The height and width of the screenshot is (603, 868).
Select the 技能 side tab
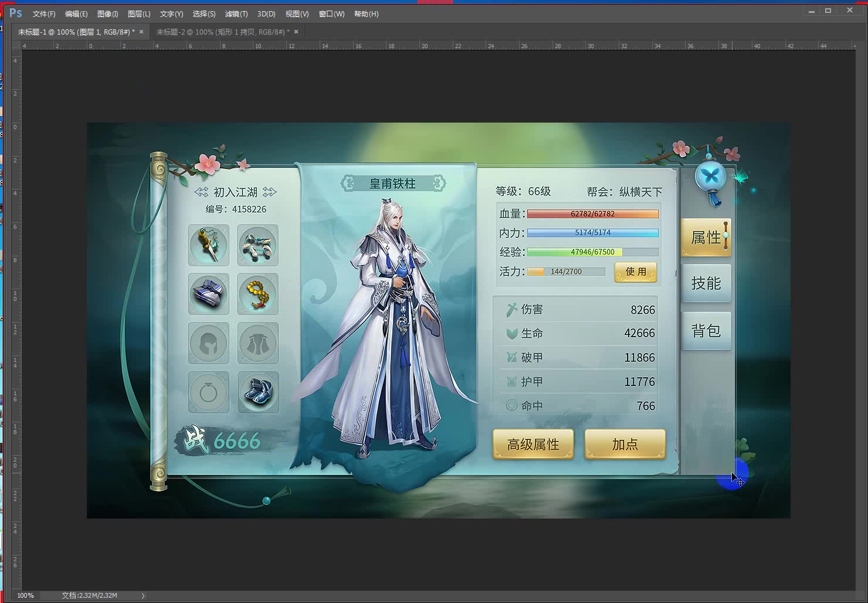click(x=706, y=283)
